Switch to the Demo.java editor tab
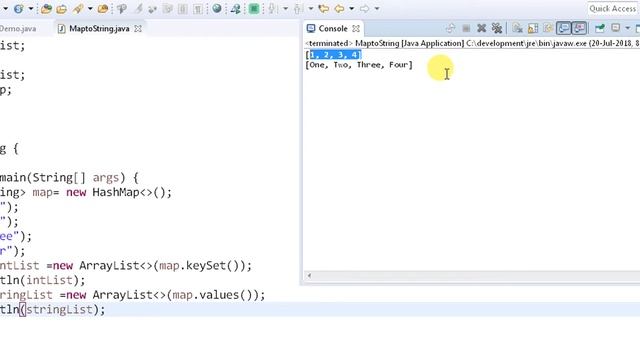The height and width of the screenshot is (360, 640). 18,29
